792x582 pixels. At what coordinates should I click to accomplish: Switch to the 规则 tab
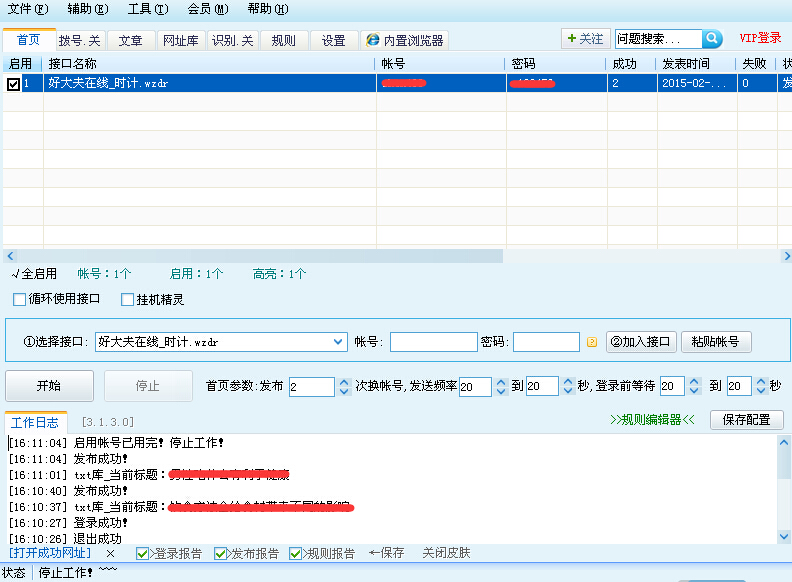tap(283, 40)
